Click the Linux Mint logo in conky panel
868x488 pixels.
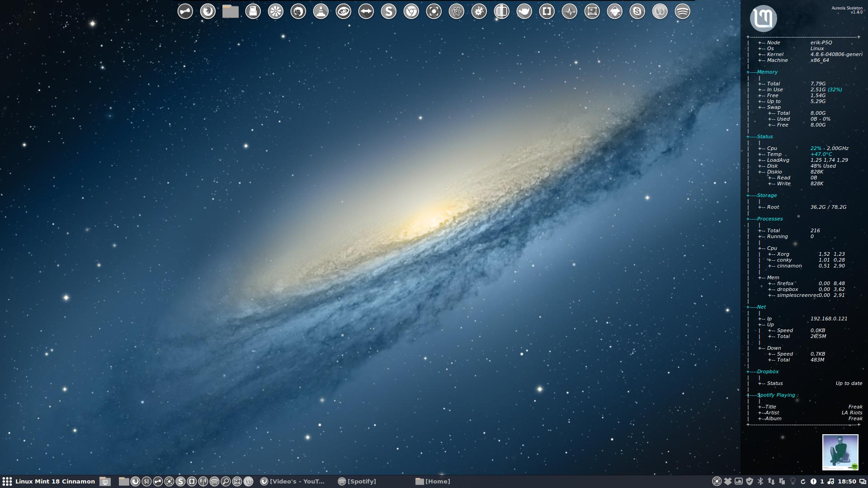point(764,18)
